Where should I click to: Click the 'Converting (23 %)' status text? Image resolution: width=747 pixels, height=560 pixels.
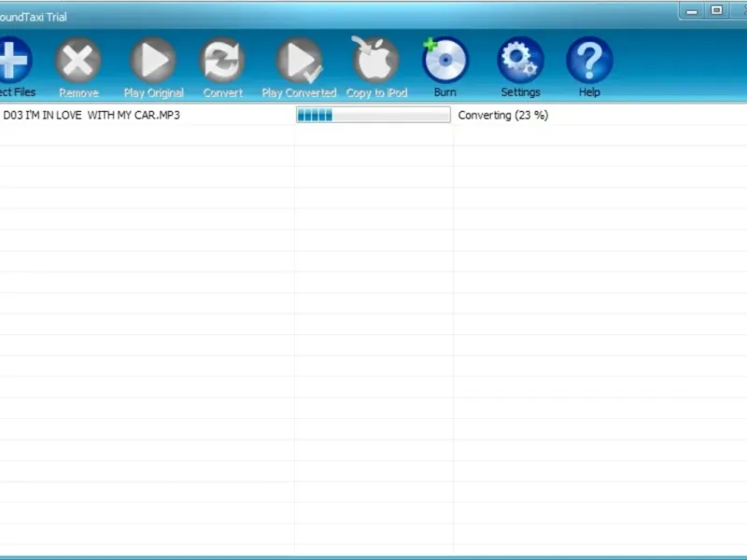[x=503, y=115]
